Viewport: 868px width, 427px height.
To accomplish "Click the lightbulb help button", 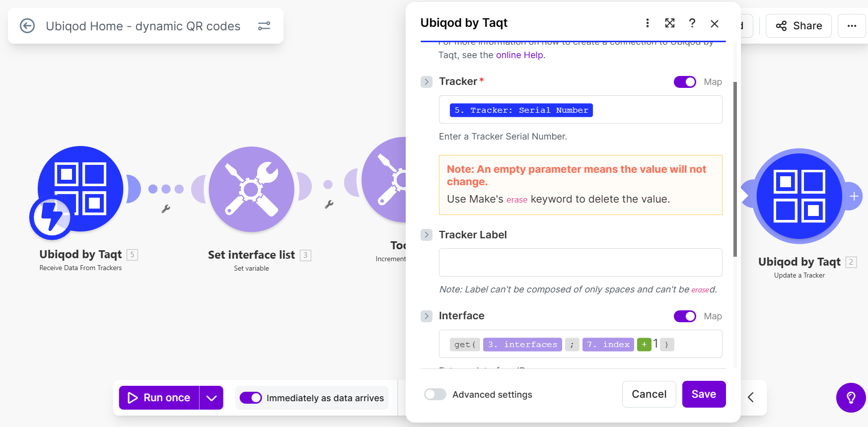I will (x=851, y=398).
